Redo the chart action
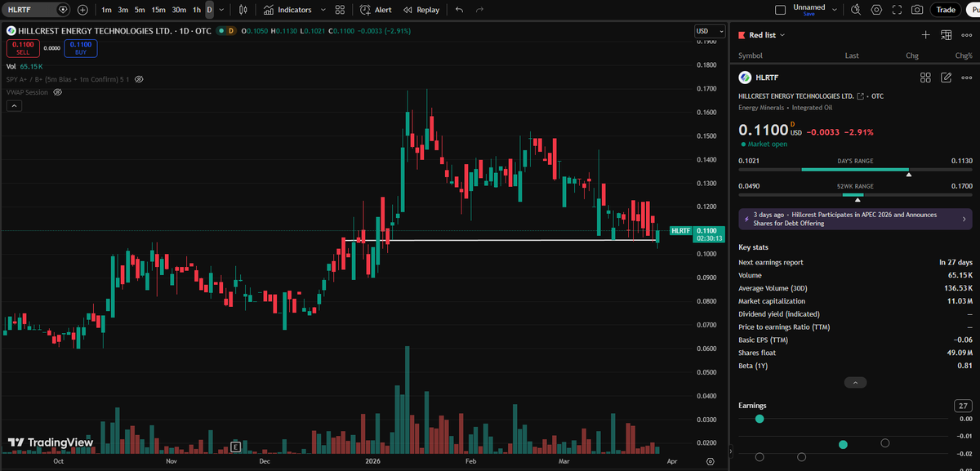This screenshot has width=980, height=471. (480, 10)
